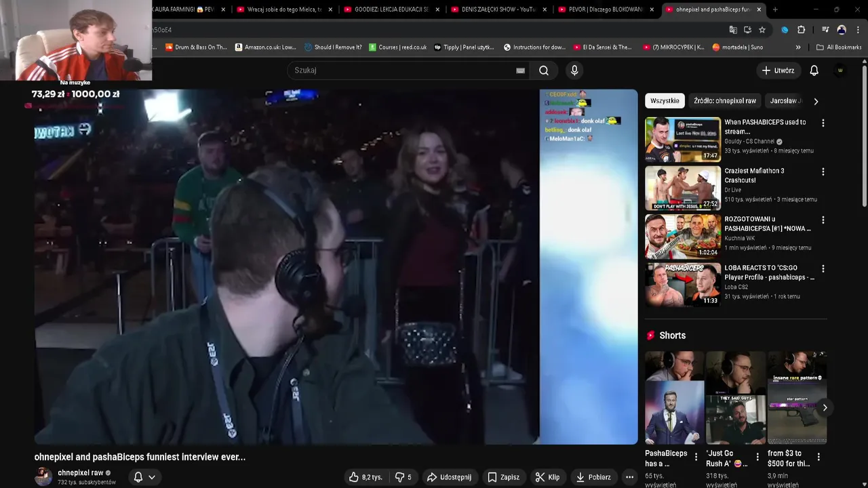This screenshot has width=868, height=488.
Task: Open options for LOBA REACTS video
Action: (823, 269)
